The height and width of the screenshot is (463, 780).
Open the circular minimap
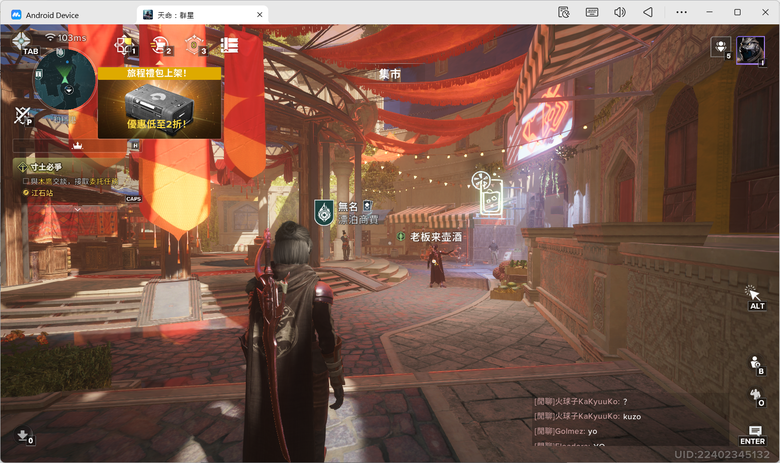click(x=65, y=79)
